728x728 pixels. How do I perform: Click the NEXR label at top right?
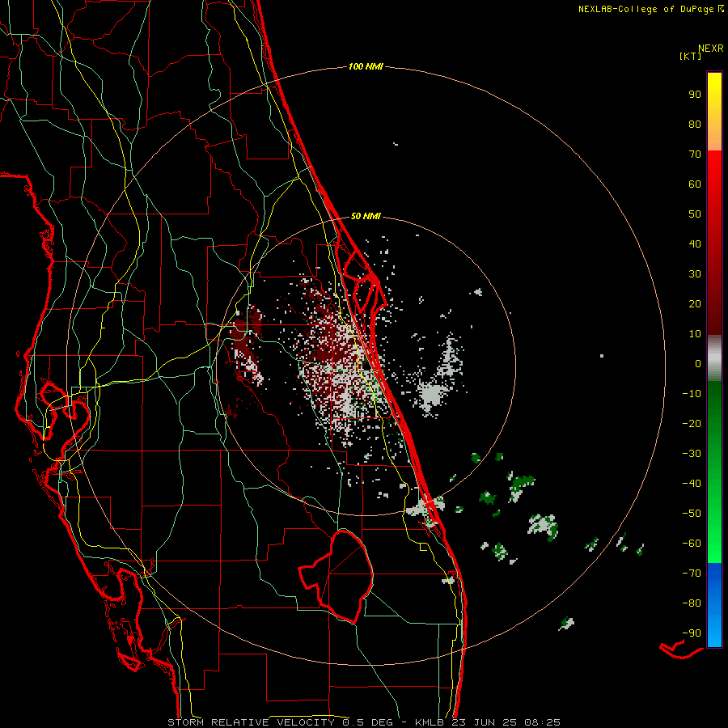click(711, 49)
